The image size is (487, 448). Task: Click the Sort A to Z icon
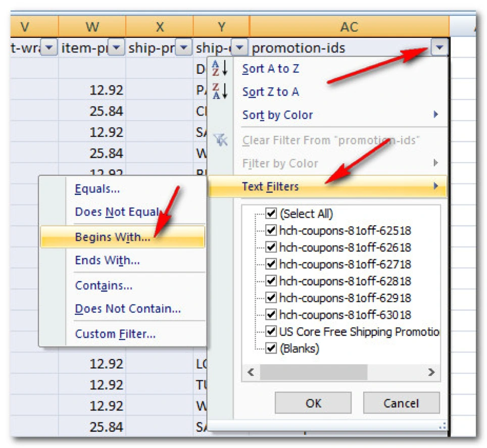[220, 68]
